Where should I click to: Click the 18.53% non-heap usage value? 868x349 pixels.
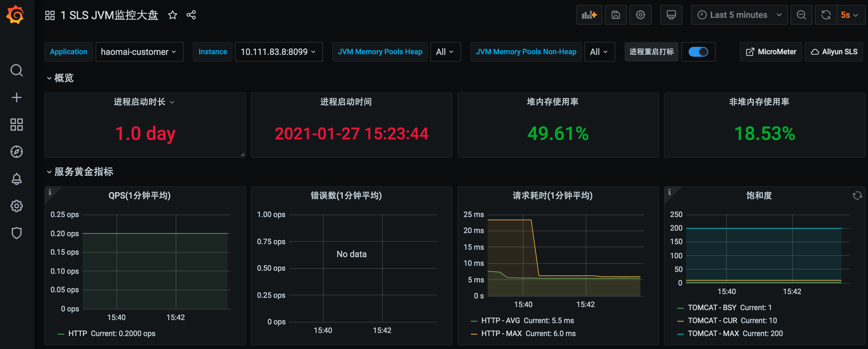tap(764, 133)
